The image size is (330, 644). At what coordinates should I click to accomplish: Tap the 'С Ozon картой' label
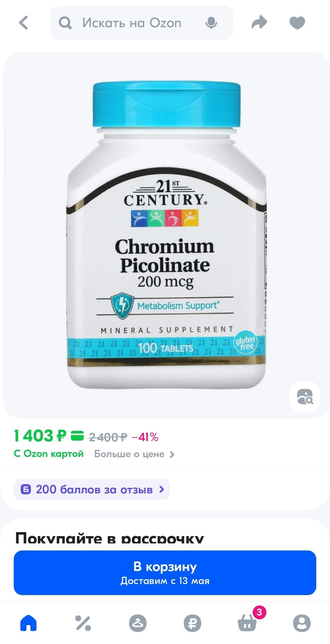(49, 454)
